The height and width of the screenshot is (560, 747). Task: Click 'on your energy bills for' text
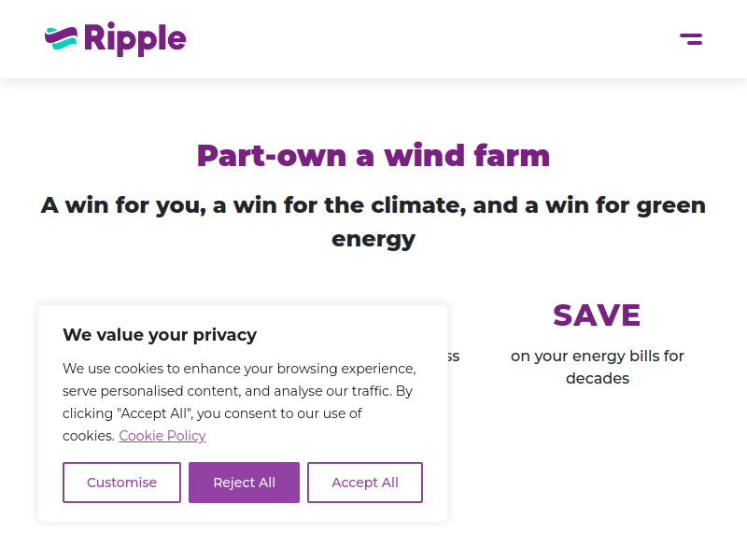[x=598, y=356]
